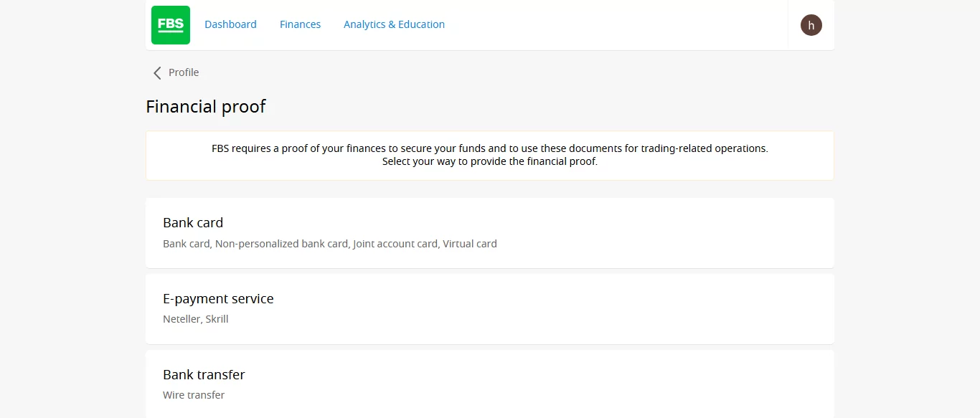Click the back chevron beside Profile

tap(157, 72)
